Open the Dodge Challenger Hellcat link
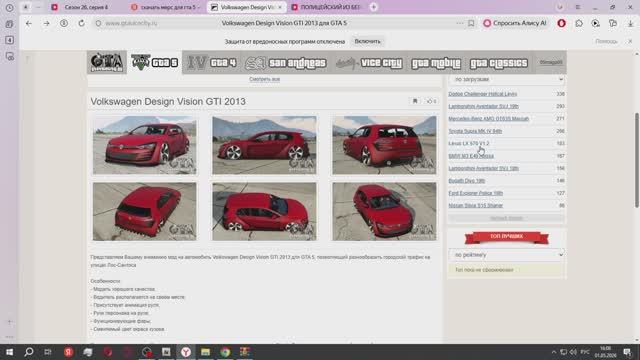This screenshot has width=640, height=360. [482, 94]
